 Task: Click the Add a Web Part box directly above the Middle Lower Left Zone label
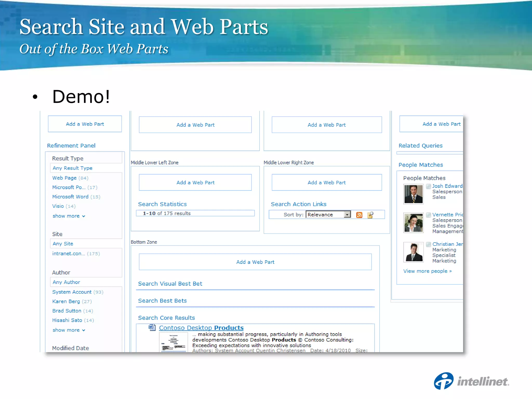point(195,125)
